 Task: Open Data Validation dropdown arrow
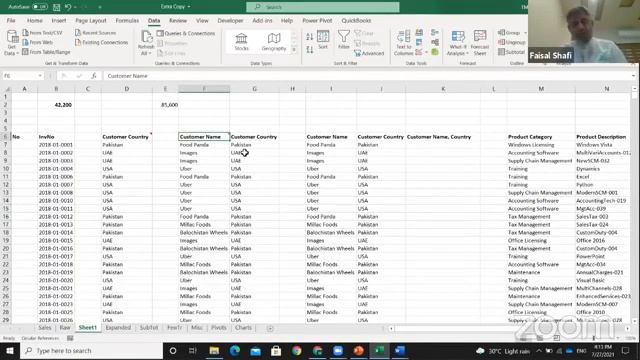427,52
